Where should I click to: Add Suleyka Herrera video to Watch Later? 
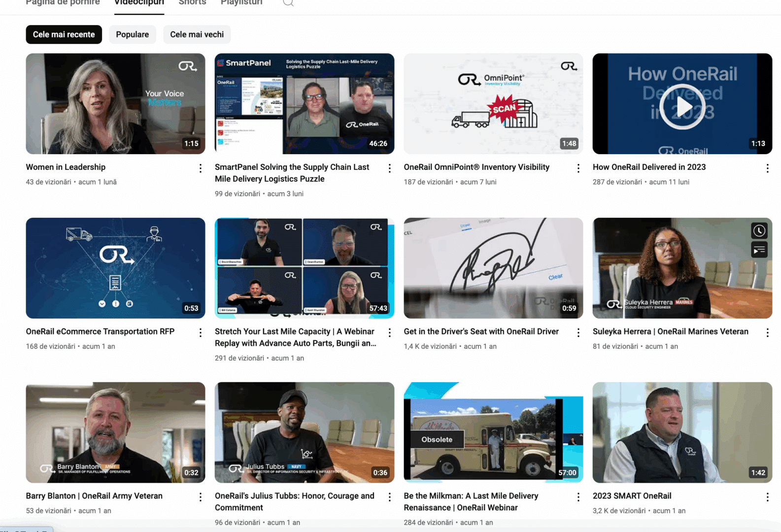pos(759,231)
